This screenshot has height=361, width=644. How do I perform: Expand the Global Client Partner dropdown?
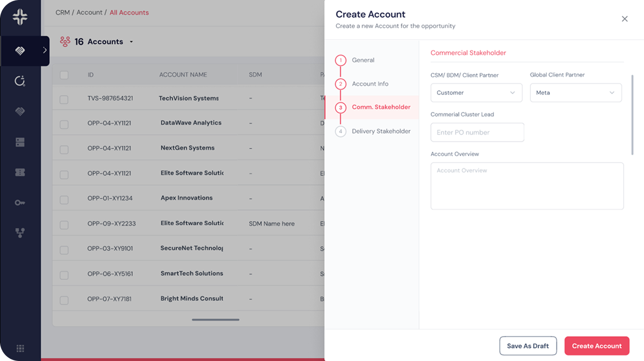[x=576, y=93]
